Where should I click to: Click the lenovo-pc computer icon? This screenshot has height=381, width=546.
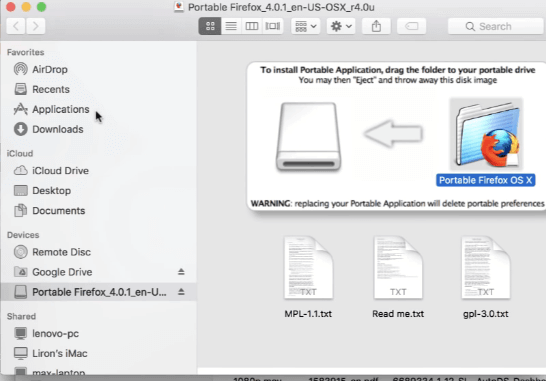[x=21, y=333]
